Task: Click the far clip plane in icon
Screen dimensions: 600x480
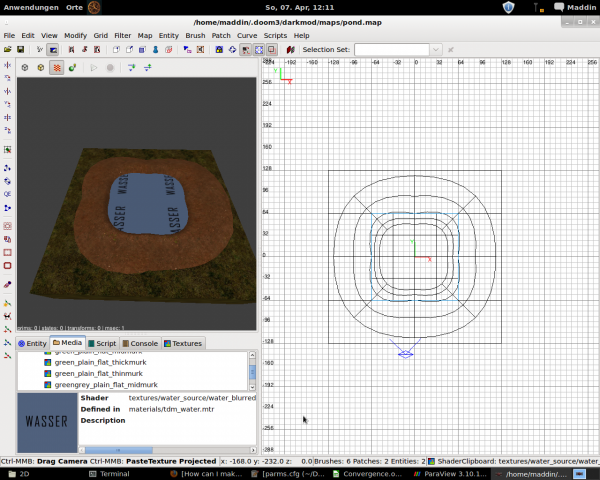Action: coord(132,68)
